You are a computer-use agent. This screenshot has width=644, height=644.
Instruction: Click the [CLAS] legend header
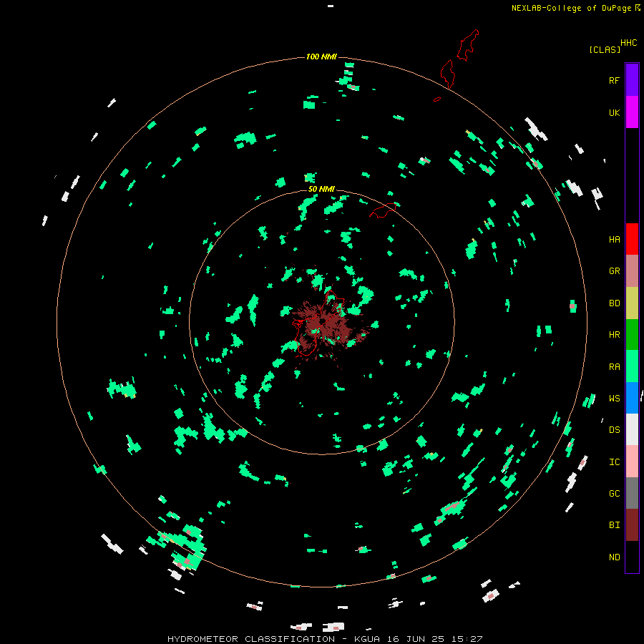pyautogui.click(x=605, y=49)
